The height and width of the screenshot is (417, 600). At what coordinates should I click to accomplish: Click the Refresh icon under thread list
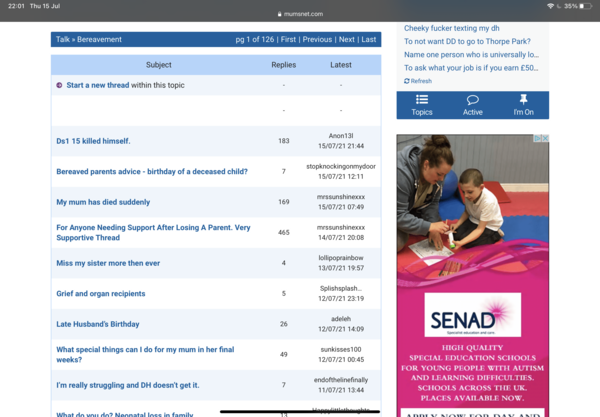407,81
